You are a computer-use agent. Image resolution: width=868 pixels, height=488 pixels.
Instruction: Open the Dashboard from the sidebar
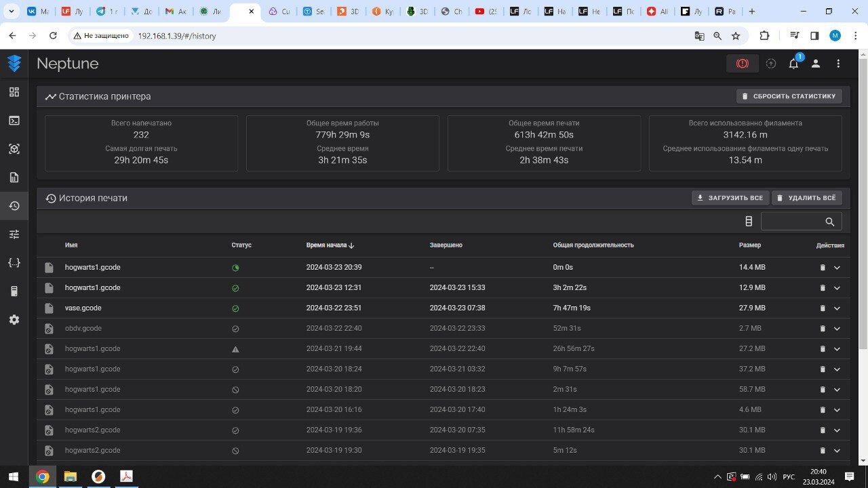pyautogui.click(x=14, y=92)
